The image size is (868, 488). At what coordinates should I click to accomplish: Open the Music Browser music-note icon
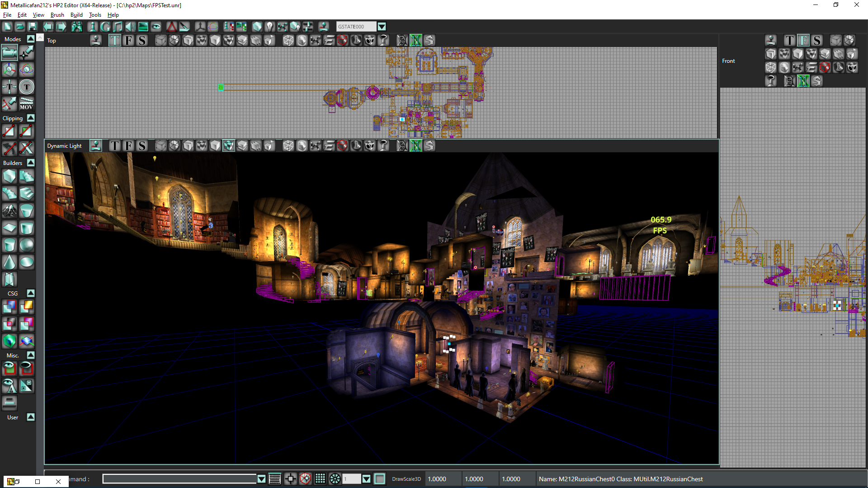(x=118, y=26)
